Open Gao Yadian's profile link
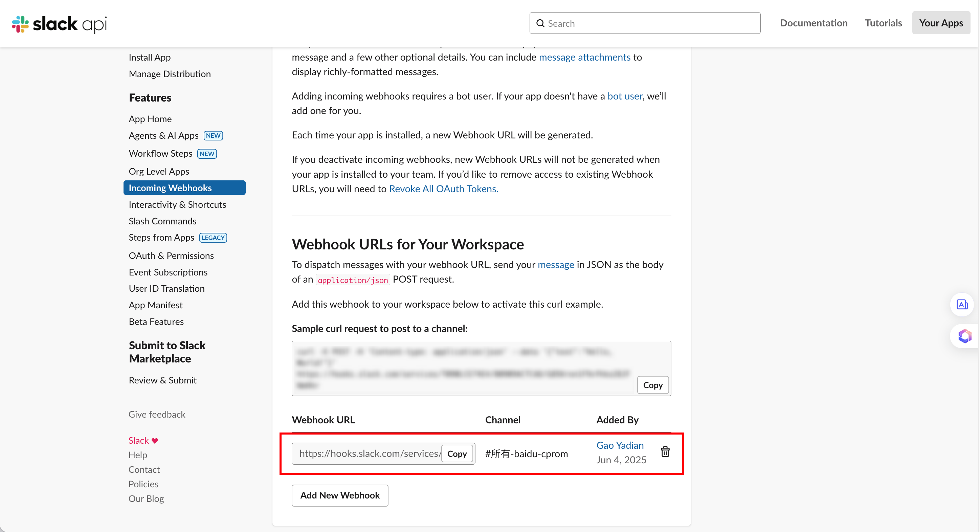The height and width of the screenshot is (532, 980). 620,445
